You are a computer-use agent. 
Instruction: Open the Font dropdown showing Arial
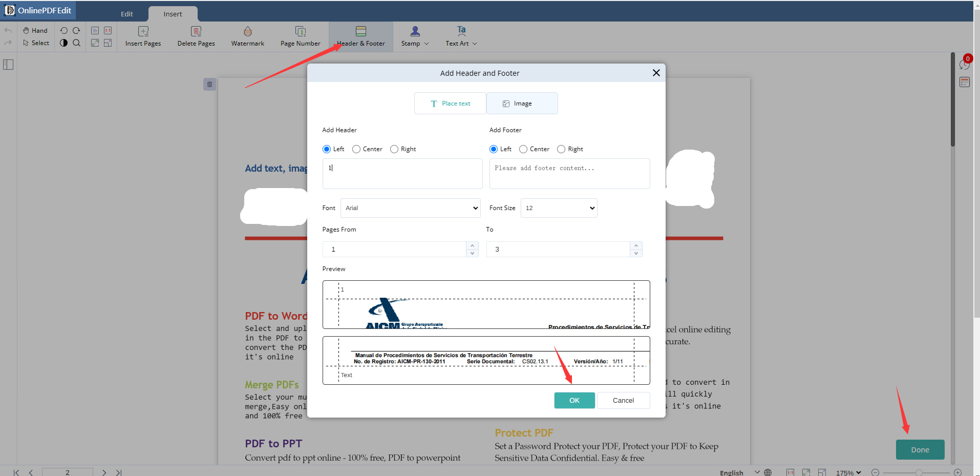pos(411,208)
